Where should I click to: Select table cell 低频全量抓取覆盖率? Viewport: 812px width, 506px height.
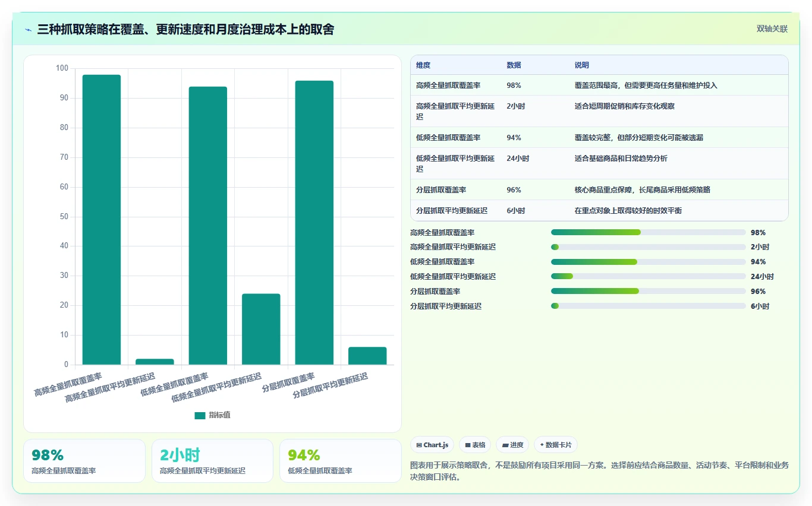click(448, 137)
